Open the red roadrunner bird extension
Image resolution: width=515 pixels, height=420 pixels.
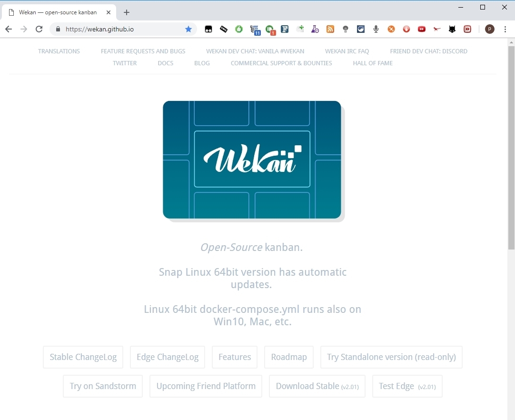click(x=437, y=29)
